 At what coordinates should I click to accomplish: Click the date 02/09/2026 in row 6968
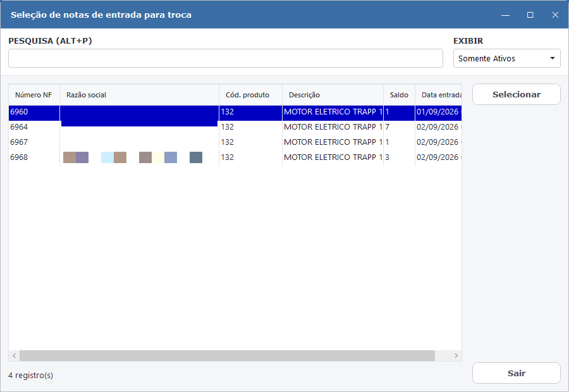pyautogui.click(x=437, y=157)
